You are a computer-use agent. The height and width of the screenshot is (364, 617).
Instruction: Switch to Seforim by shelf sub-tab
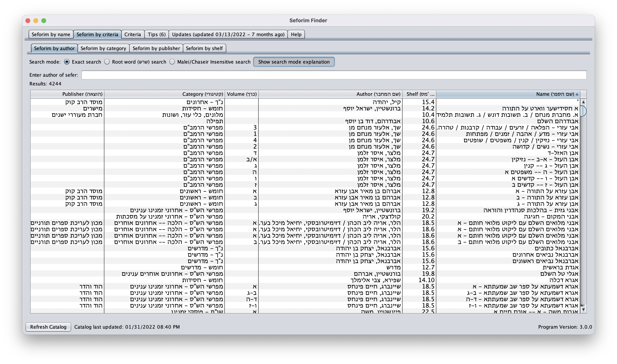[204, 48]
